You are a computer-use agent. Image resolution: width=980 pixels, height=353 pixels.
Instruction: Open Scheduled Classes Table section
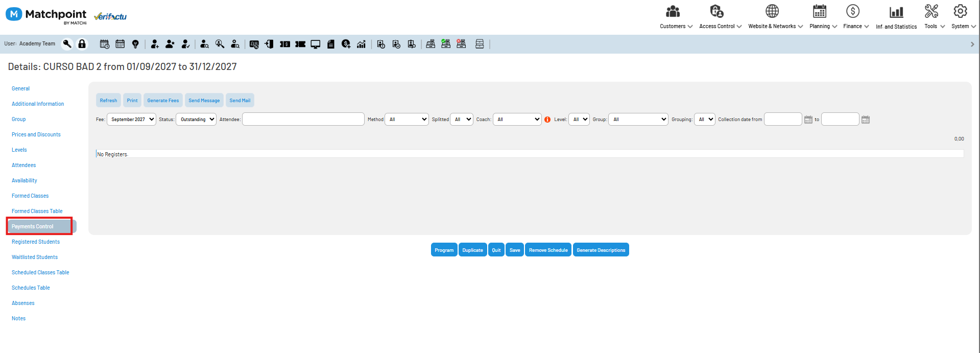click(40, 272)
